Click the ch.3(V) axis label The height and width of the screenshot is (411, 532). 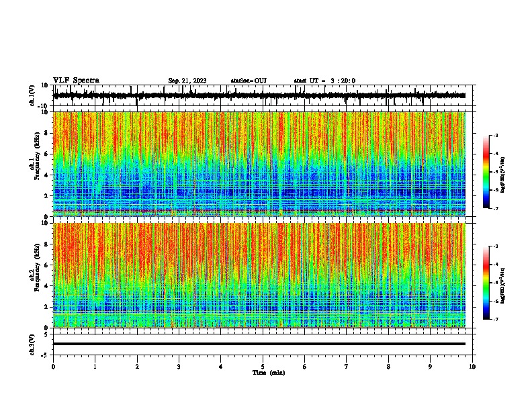(32, 345)
